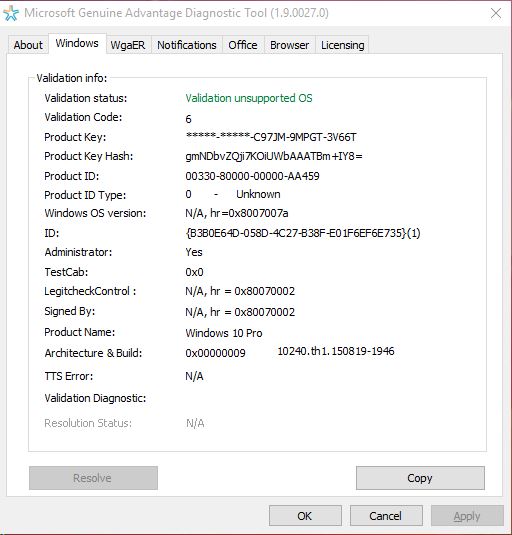Dismiss dialog with Cancel button
Screen dimensions: 512x535
click(x=386, y=516)
